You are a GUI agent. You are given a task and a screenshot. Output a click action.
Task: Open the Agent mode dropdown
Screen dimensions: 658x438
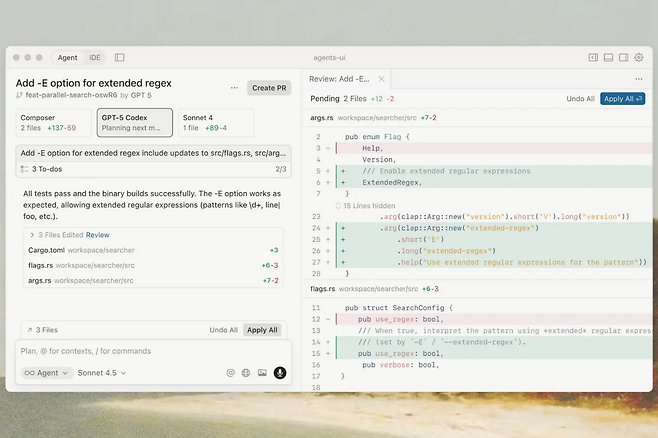click(x=47, y=373)
